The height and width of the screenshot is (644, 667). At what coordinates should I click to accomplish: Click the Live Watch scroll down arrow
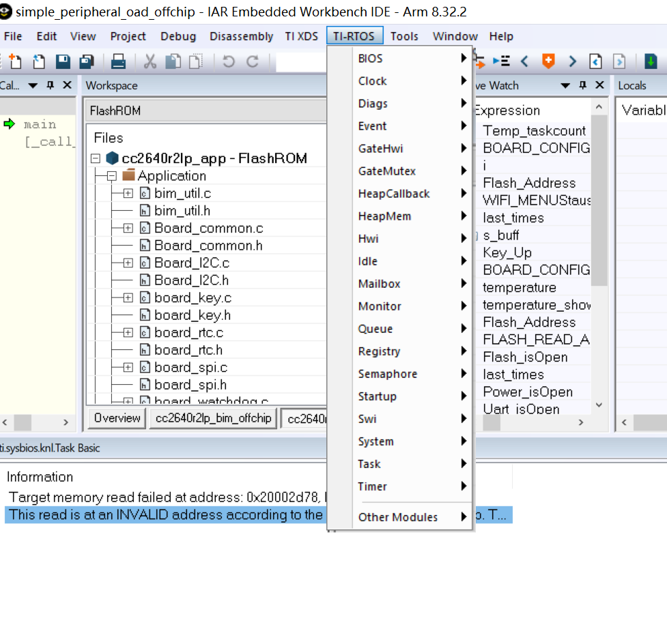coord(599,405)
